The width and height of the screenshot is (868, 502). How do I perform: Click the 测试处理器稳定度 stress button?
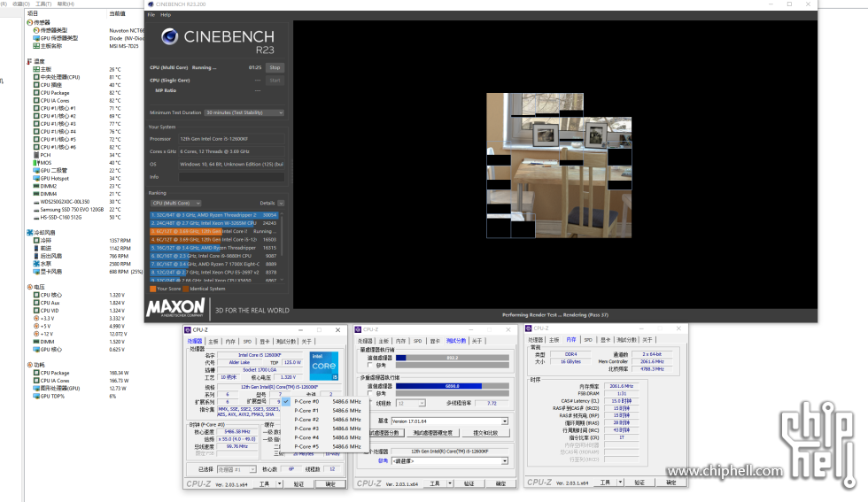click(x=433, y=433)
